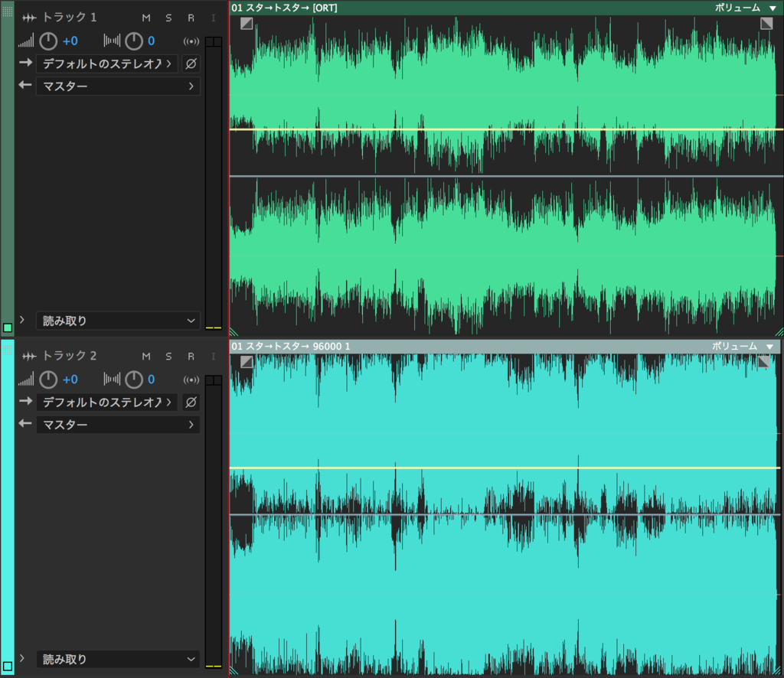Click Track 1 name トラック 1
This screenshot has height=678, width=784.
click(x=70, y=18)
